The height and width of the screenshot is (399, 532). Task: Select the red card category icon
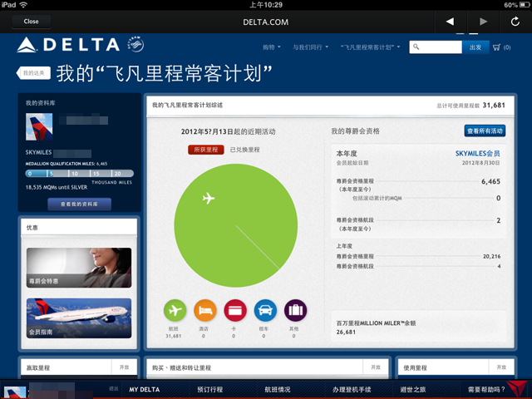point(235,310)
